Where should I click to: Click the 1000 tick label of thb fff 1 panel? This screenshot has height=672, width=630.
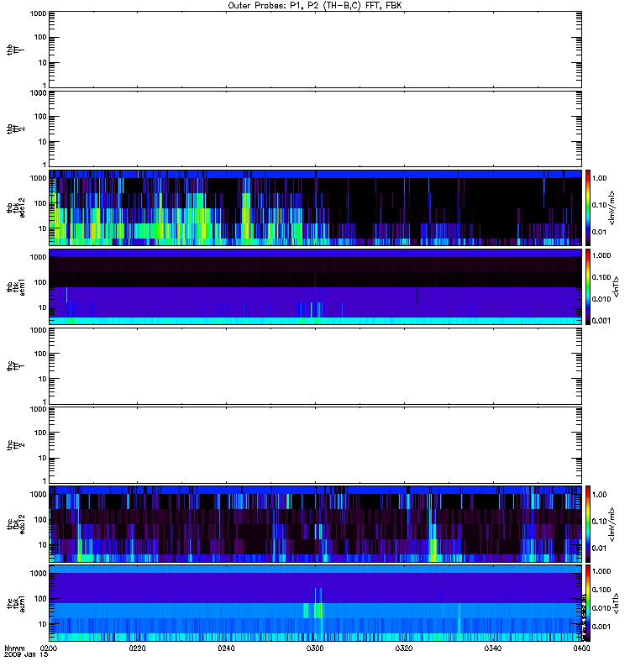tap(38, 13)
